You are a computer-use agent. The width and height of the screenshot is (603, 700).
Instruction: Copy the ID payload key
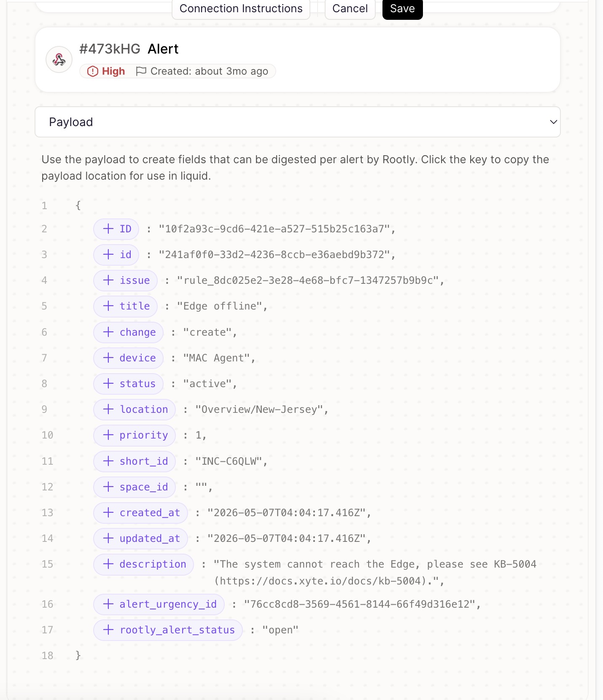[x=116, y=229]
